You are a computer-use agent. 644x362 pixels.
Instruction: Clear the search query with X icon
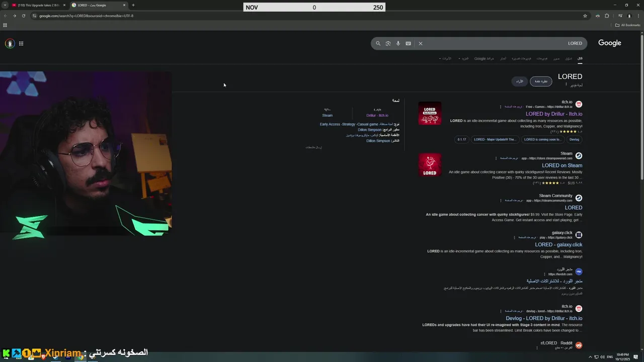(421, 43)
